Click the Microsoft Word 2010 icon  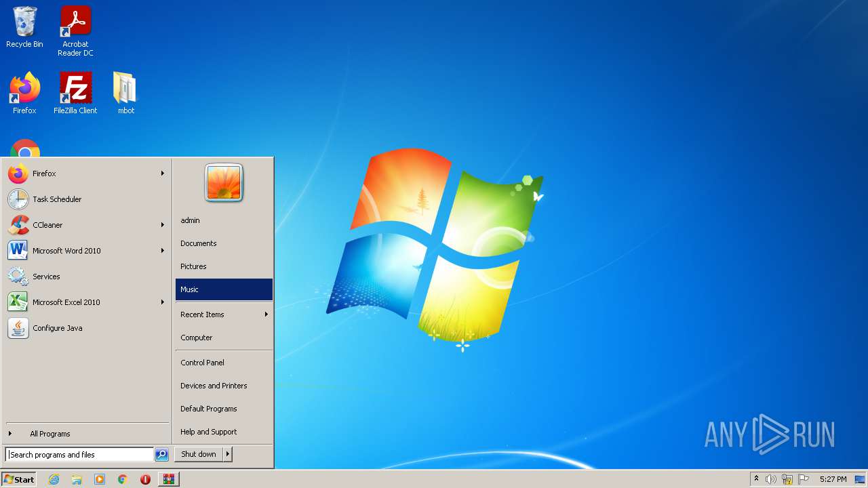point(18,251)
